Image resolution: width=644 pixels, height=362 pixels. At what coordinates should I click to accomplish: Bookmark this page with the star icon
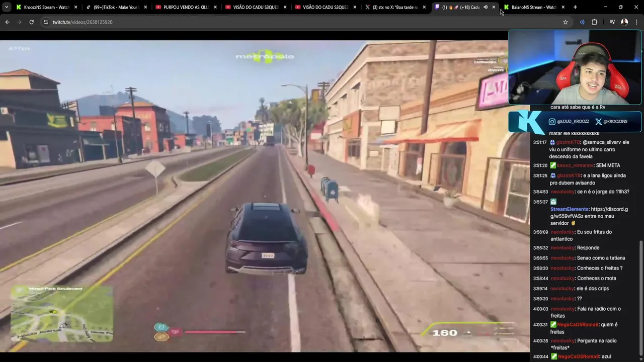click(565, 22)
